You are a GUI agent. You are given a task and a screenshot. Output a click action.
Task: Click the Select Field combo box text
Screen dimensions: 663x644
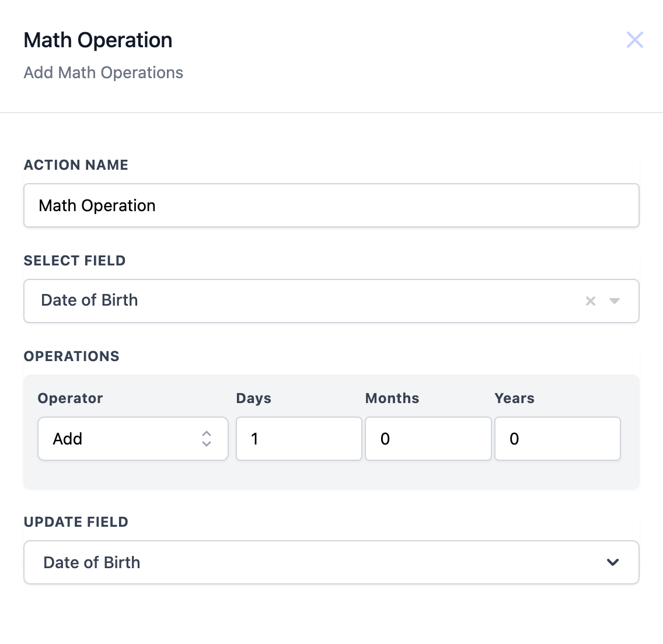click(90, 300)
